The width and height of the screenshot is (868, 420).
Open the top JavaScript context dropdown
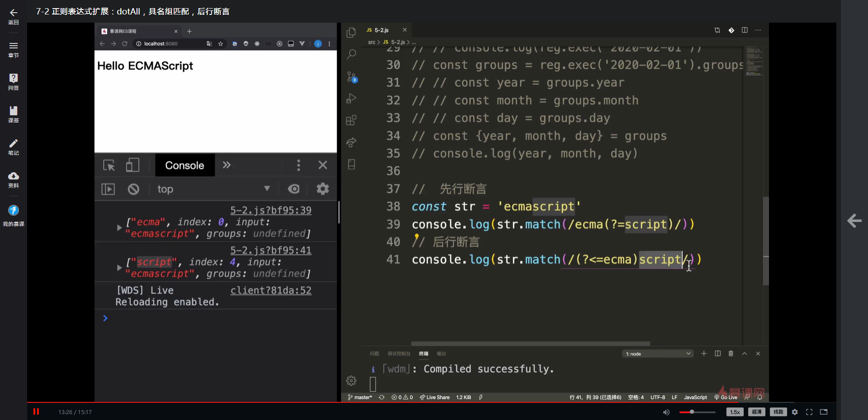(213, 189)
